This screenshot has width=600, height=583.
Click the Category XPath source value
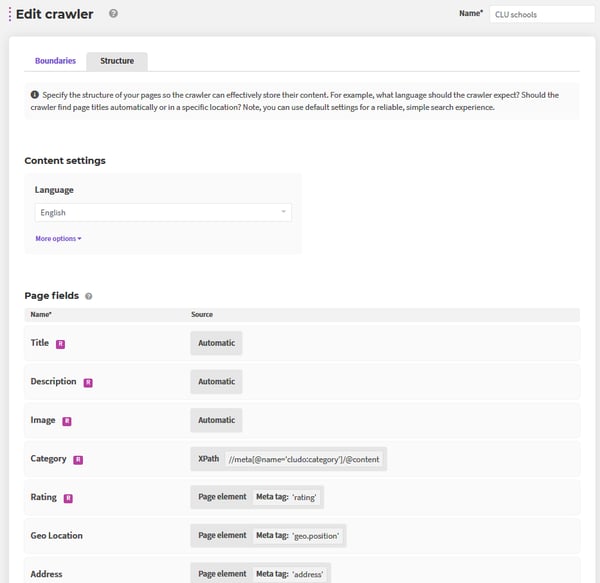coord(304,459)
